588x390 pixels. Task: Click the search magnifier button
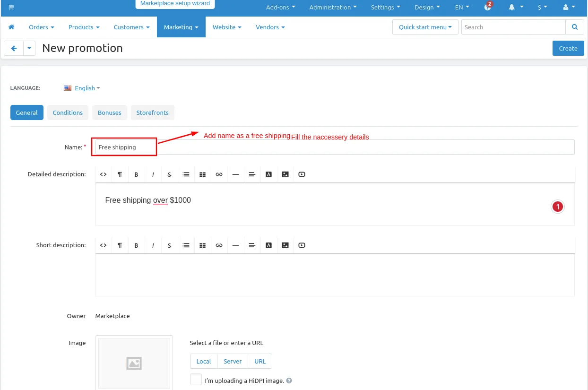[575, 27]
